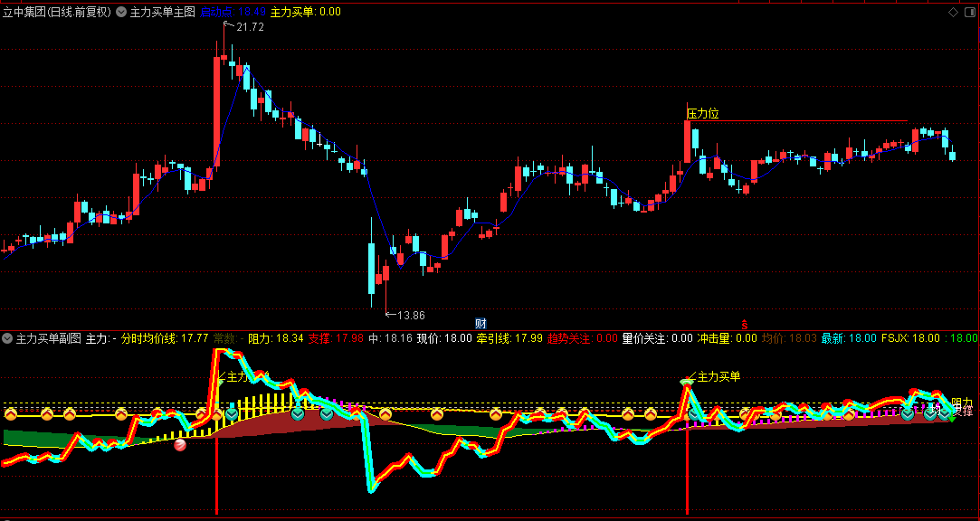Select the 立中集团(日线.前复权) title
Screen dimensions: 980x521
tap(57, 12)
